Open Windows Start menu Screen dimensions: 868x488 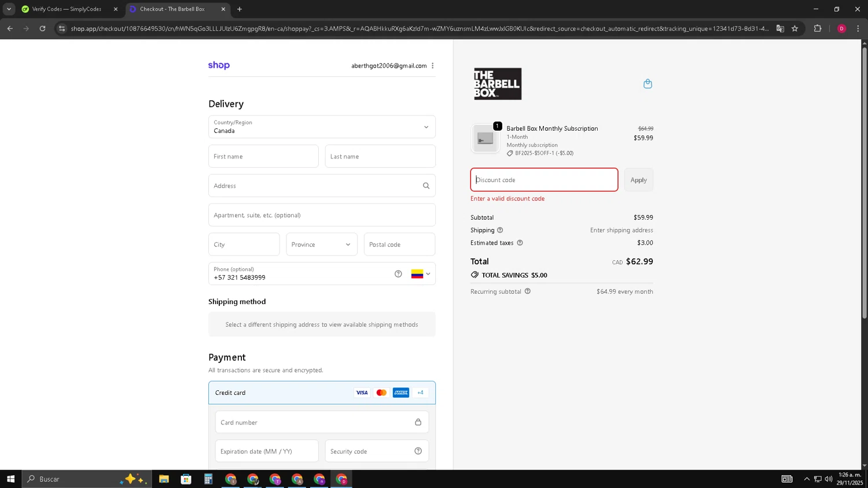pos(10,479)
